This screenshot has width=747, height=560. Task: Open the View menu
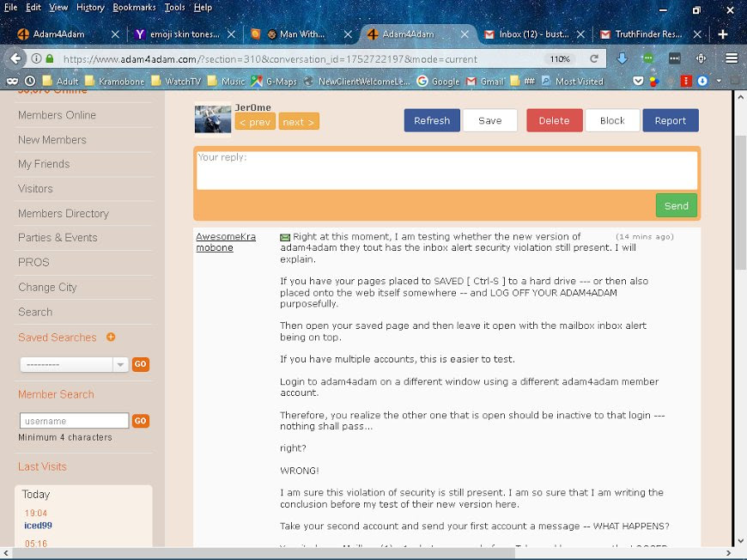pos(58,8)
